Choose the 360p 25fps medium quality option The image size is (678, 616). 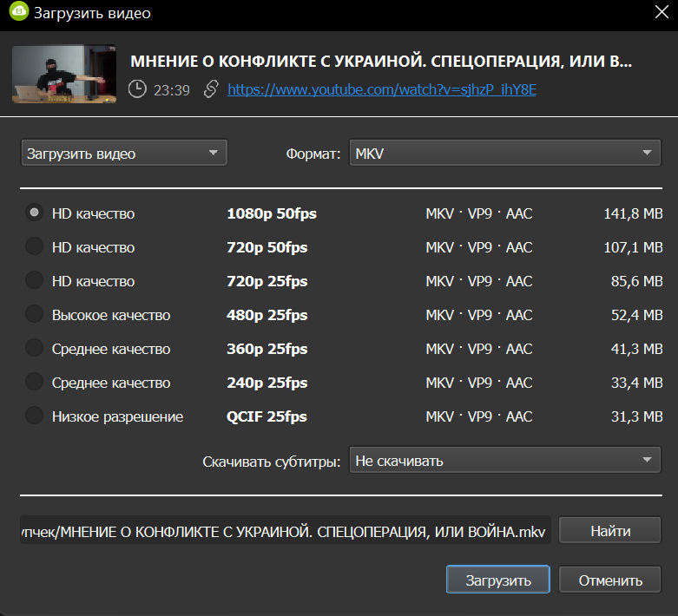(x=34, y=349)
